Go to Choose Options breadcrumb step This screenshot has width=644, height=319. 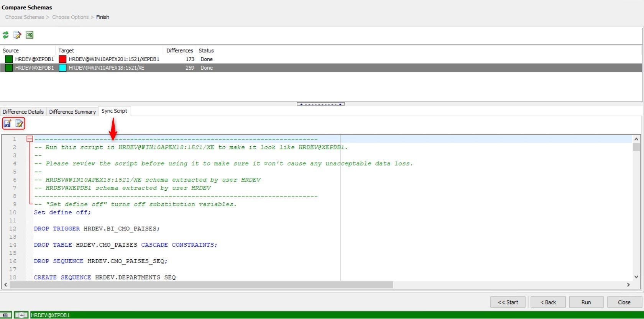coord(70,17)
